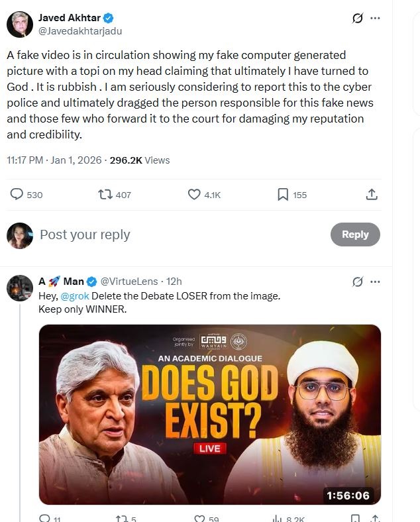Click the Grok icon on Javed Akhtar's post
The image size is (420, 522).
(x=358, y=19)
